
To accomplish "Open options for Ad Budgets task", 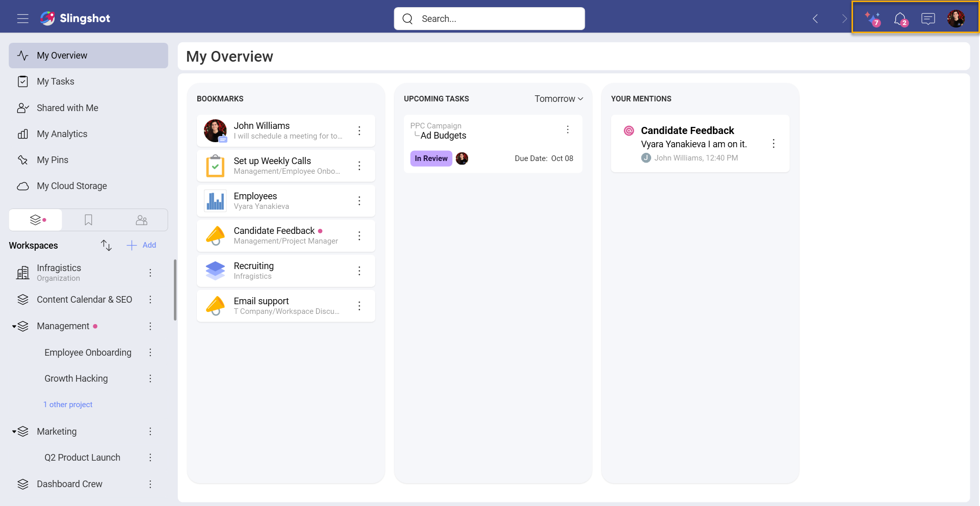I will point(568,129).
